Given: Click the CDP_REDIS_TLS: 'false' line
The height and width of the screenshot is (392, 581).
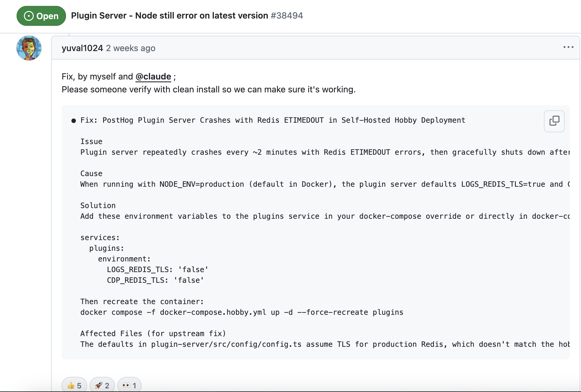Looking at the screenshot, I should [155, 280].
